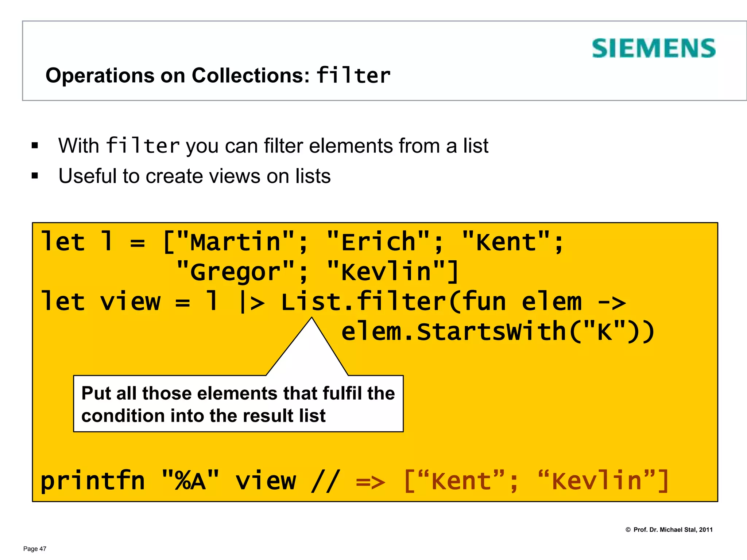Click the slide title 'Operations on Collections'

click(177, 75)
